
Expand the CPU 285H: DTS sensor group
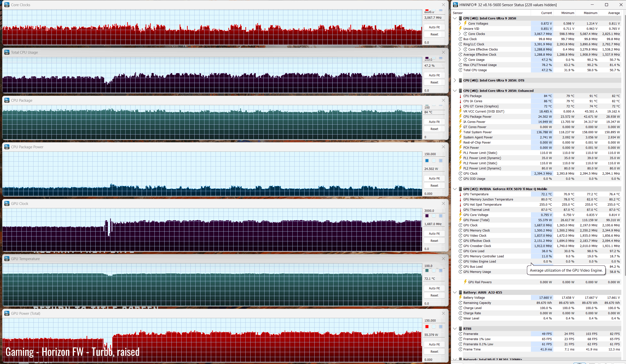(x=455, y=80)
